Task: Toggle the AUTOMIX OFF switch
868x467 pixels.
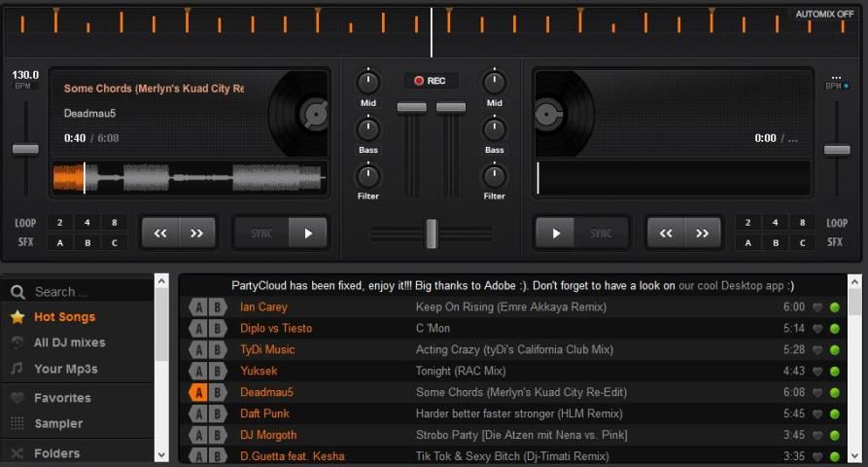Action: [x=824, y=14]
